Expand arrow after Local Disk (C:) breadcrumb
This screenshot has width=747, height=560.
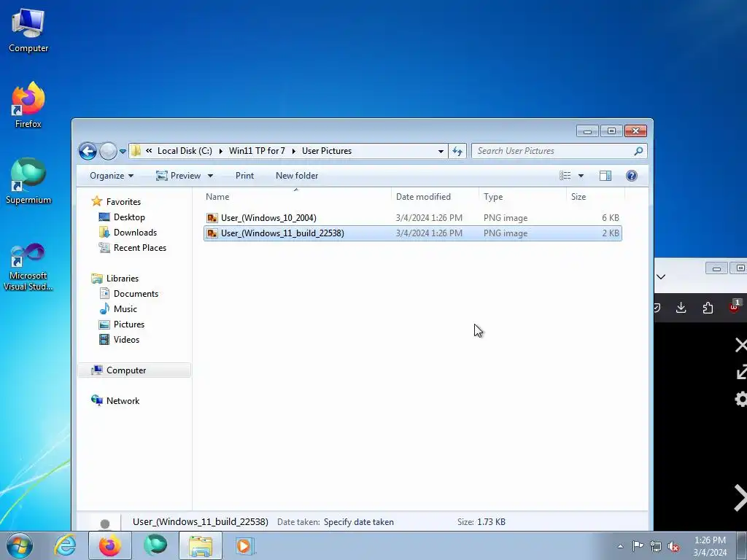pos(220,151)
